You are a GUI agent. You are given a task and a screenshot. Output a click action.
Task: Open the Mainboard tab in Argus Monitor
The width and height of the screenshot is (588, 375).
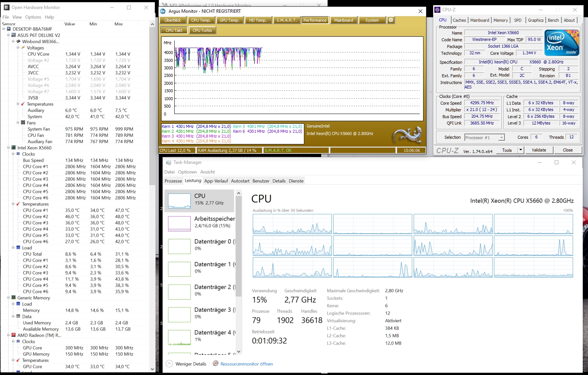pos(344,20)
